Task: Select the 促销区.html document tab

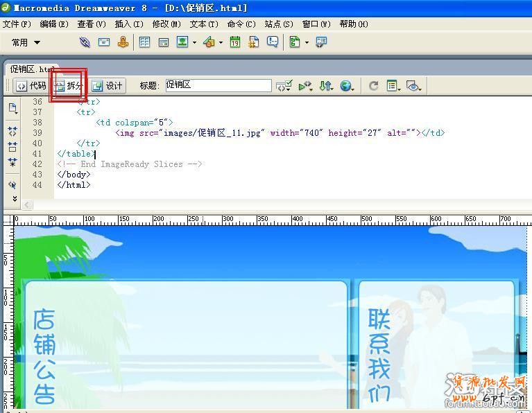Action: pyautogui.click(x=31, y=69)
